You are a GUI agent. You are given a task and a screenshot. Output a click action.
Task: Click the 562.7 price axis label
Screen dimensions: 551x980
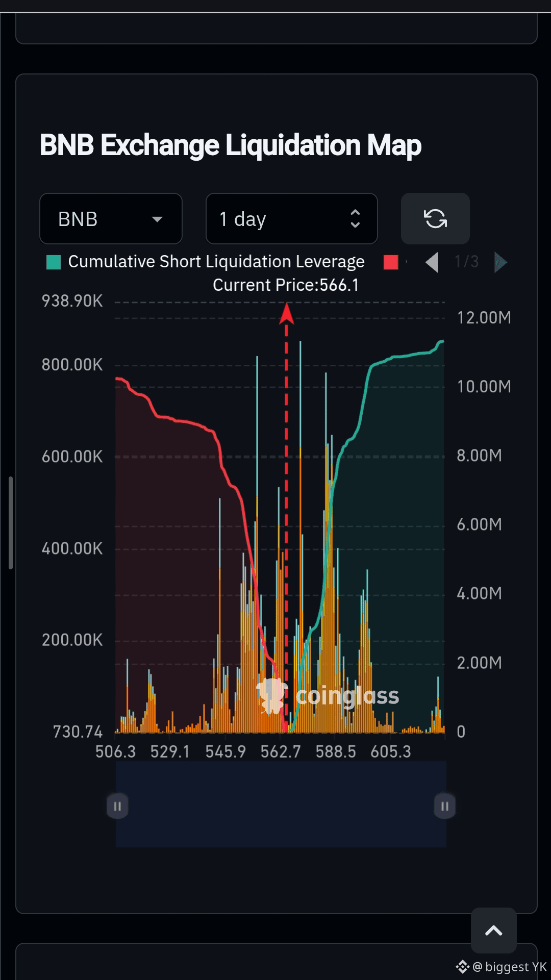pyautogui.click(x=281, y=752)
